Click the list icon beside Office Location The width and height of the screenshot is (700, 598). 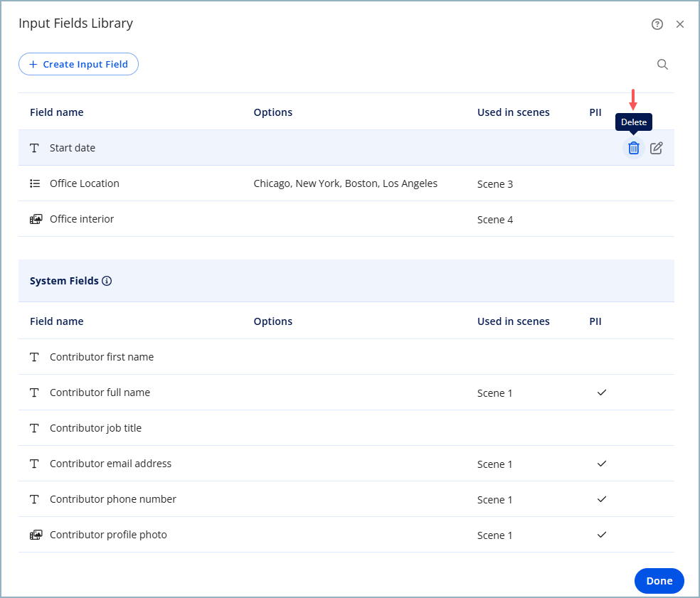pyautogui.click(x=35, y=183)
